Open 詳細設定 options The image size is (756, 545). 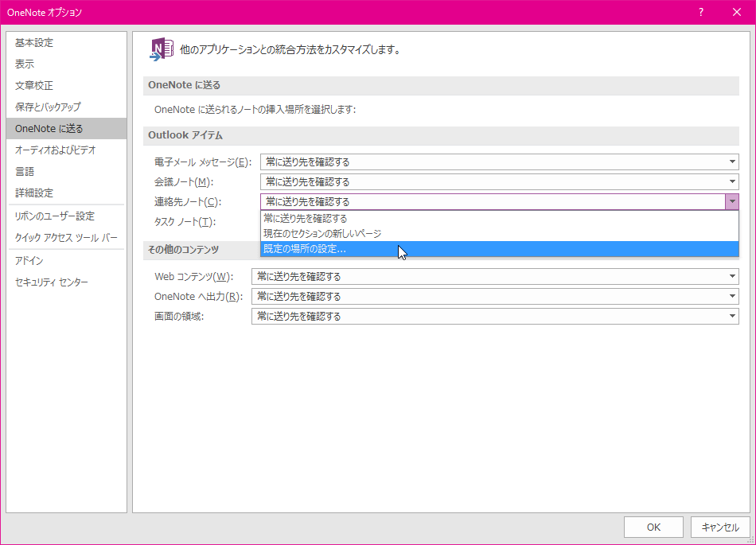coord(67,193)
